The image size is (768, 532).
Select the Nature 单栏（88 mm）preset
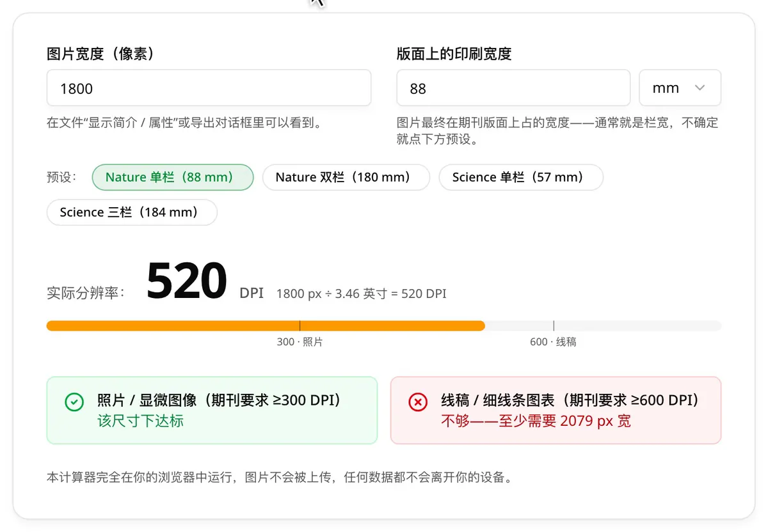(173, 177)
